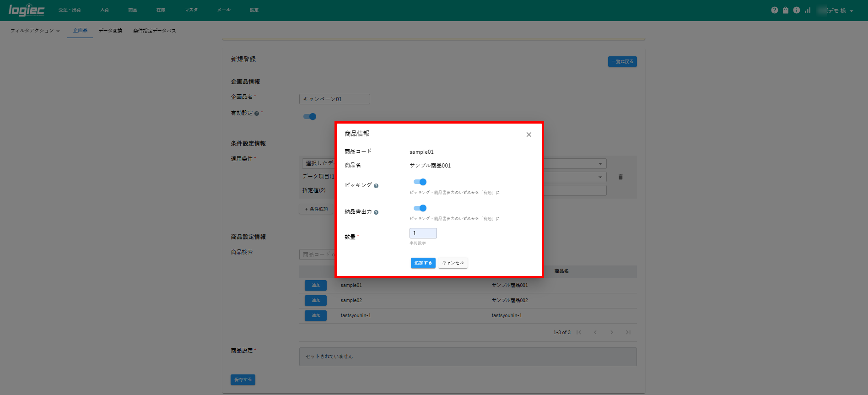
Task: Toggle the 有効設定 switch
Action: coord(310,117)
